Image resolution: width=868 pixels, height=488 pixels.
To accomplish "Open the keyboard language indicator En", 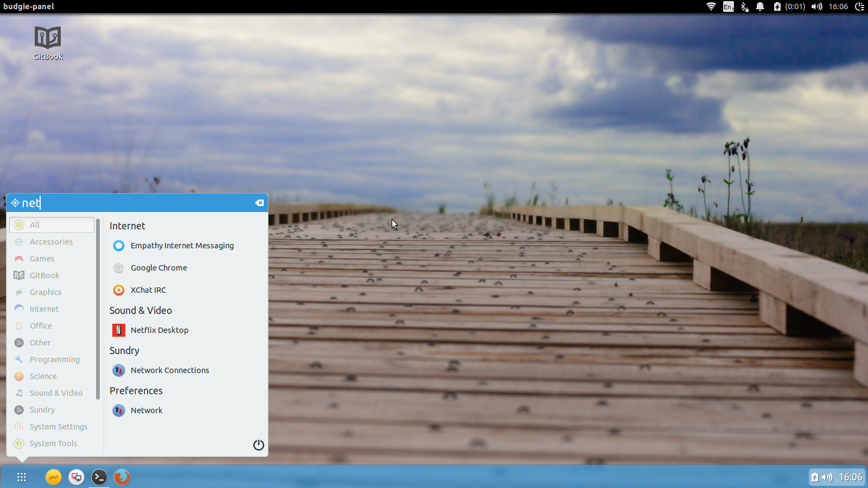I will (729, 7).
